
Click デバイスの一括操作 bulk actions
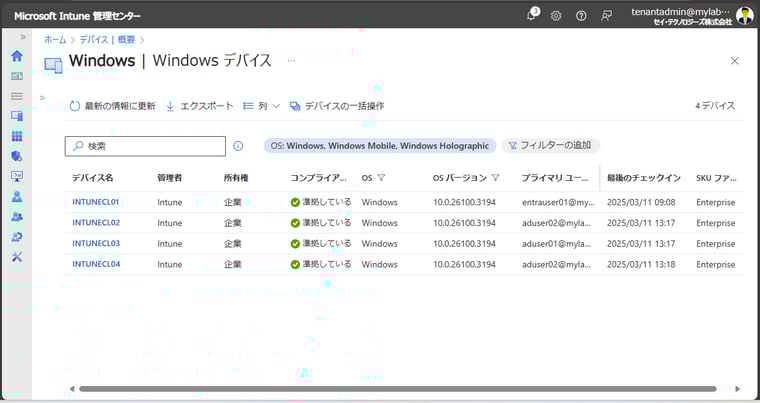337,106
